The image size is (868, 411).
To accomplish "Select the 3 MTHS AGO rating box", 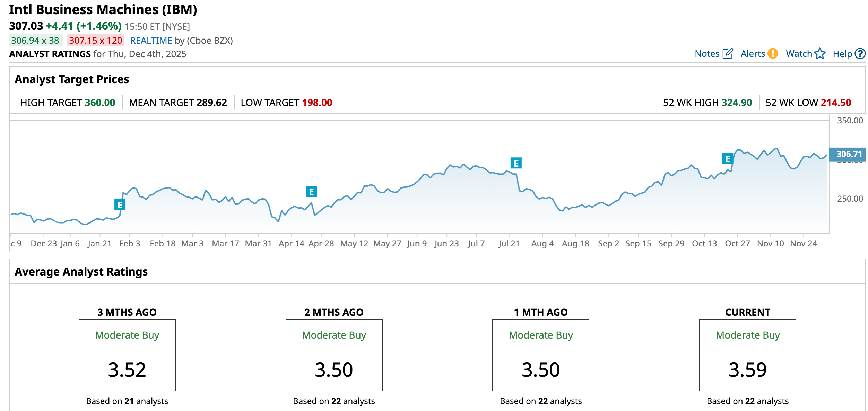I will [127, 355].
